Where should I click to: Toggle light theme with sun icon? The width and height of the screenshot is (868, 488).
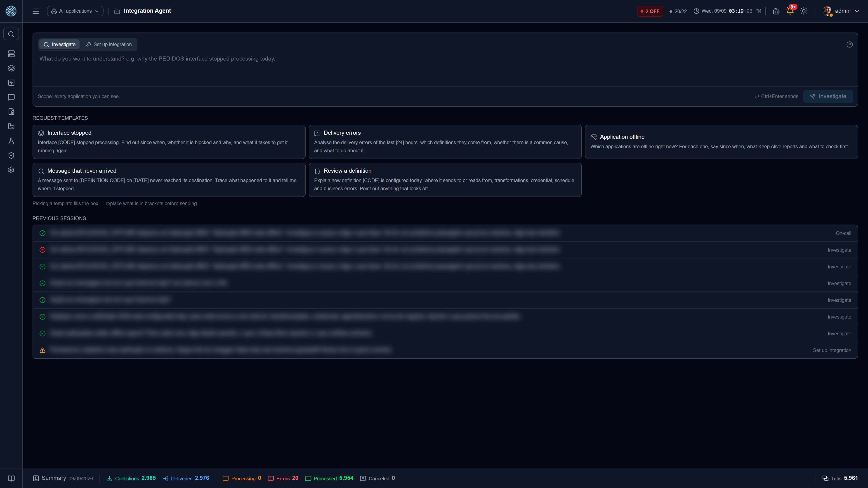tap(804, 11)
